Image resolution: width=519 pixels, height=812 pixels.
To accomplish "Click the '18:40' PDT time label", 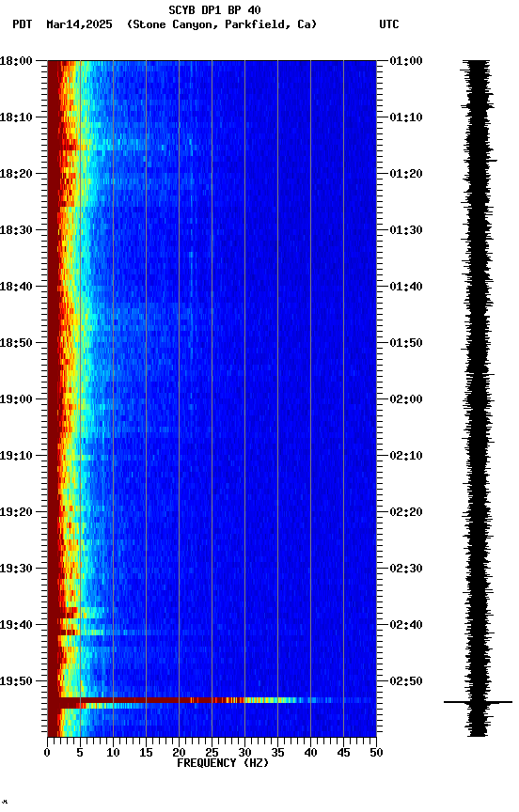I will tap(16, 287).
